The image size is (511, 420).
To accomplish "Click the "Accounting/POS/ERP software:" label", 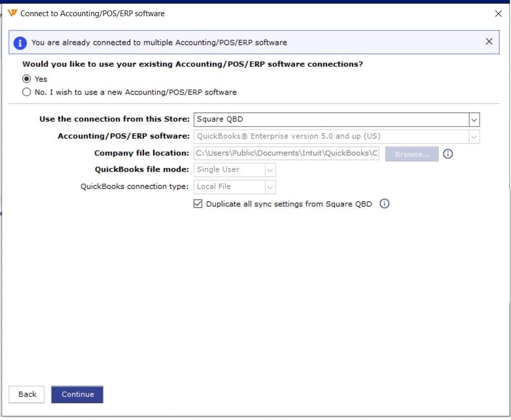I will (123, 136).
